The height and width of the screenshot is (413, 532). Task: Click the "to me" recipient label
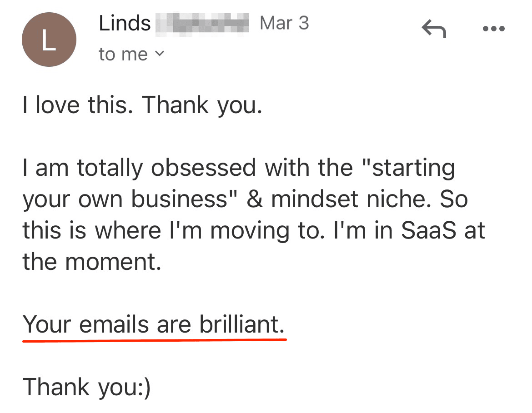123,54
